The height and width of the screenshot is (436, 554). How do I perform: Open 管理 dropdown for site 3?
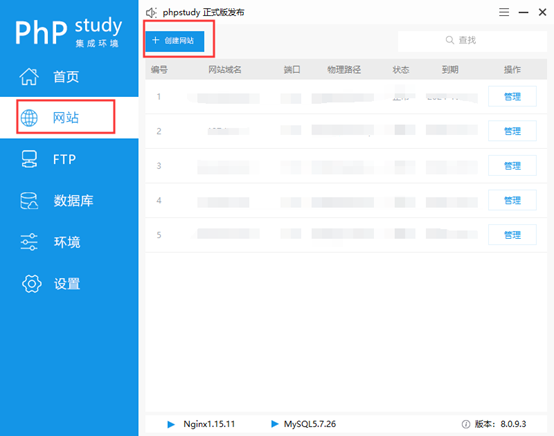(512, 166)
